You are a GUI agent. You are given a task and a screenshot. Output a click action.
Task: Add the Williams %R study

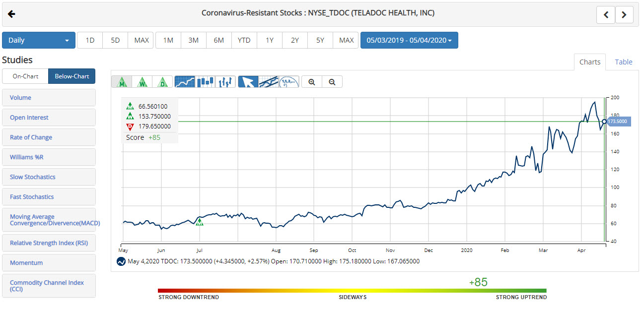click(x=49, y=157)
